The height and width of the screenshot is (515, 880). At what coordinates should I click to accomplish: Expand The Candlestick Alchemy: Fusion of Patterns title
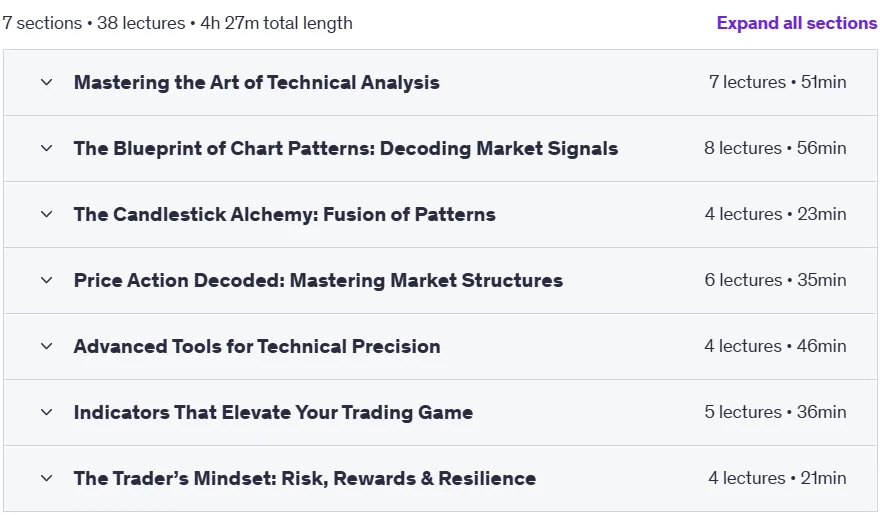tap(285, 214)
